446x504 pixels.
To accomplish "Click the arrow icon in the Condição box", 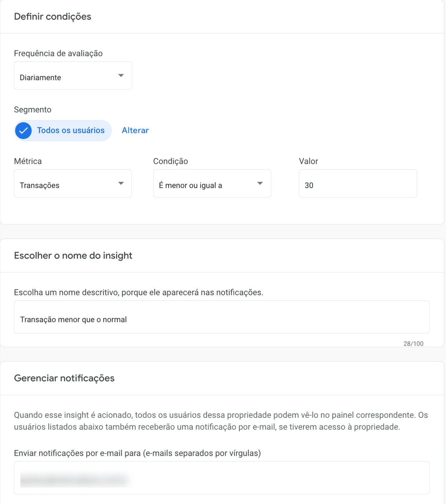I will 260,183.
